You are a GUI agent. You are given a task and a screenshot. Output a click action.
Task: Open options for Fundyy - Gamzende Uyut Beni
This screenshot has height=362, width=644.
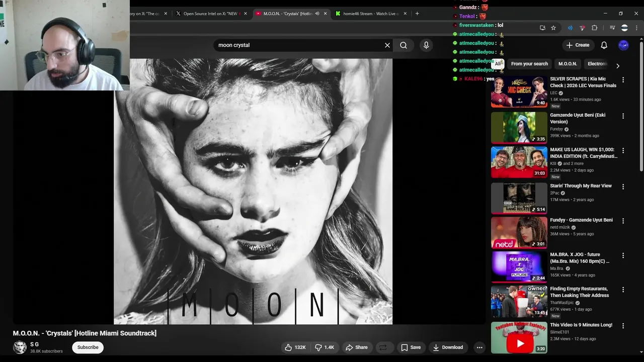point(623,221)
